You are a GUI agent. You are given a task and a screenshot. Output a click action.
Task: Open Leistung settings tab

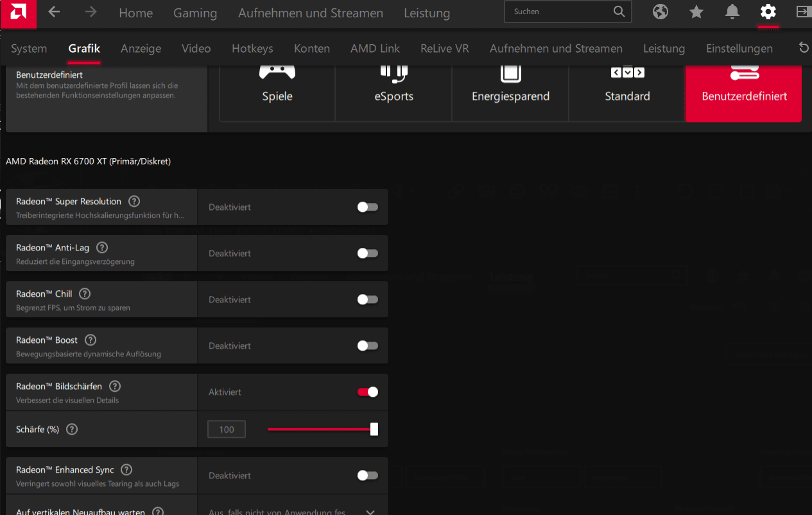click(x=664, y=48)
